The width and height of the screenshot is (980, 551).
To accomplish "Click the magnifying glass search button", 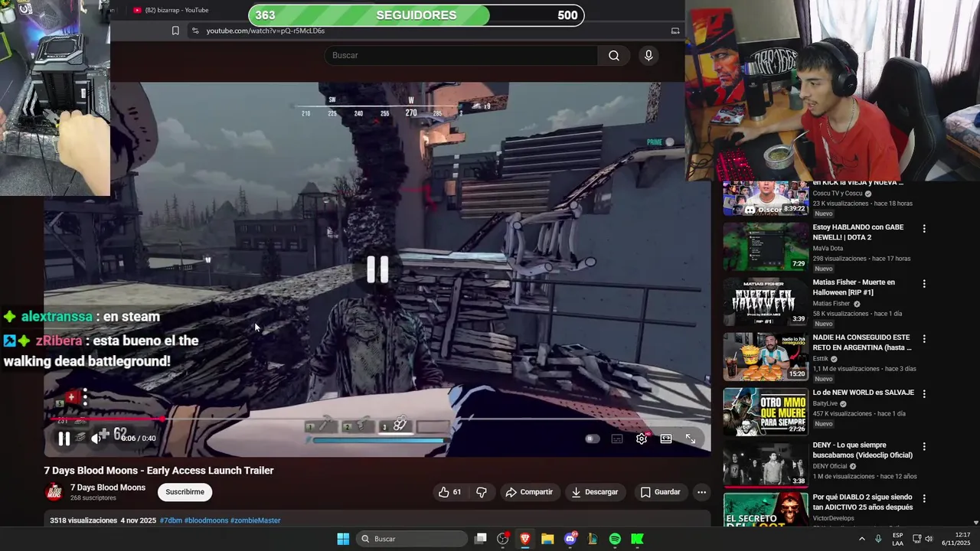I will [614, 55].
